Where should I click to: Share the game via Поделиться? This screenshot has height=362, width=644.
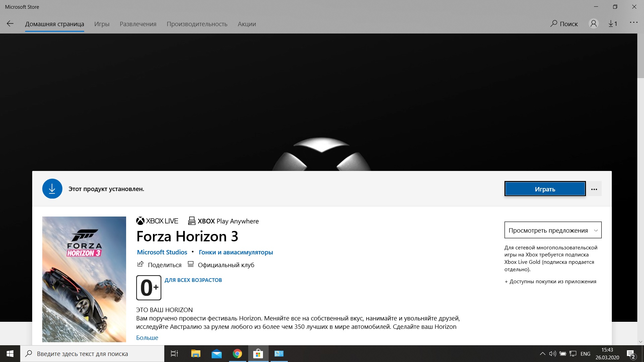coord(159,265)
